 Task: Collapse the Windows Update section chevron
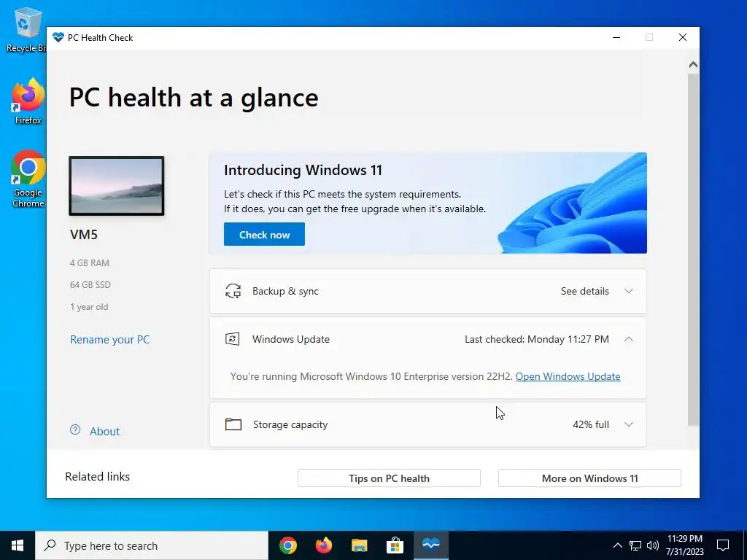629,339
